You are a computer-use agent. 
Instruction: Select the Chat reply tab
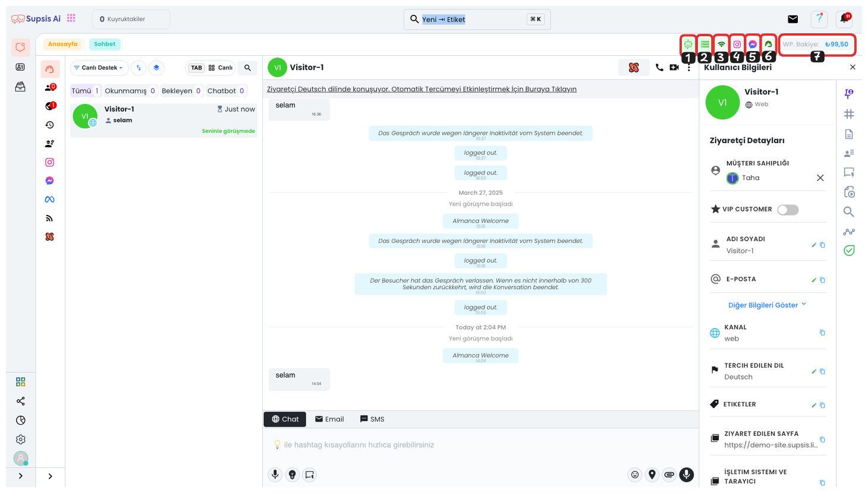[285, 419]
